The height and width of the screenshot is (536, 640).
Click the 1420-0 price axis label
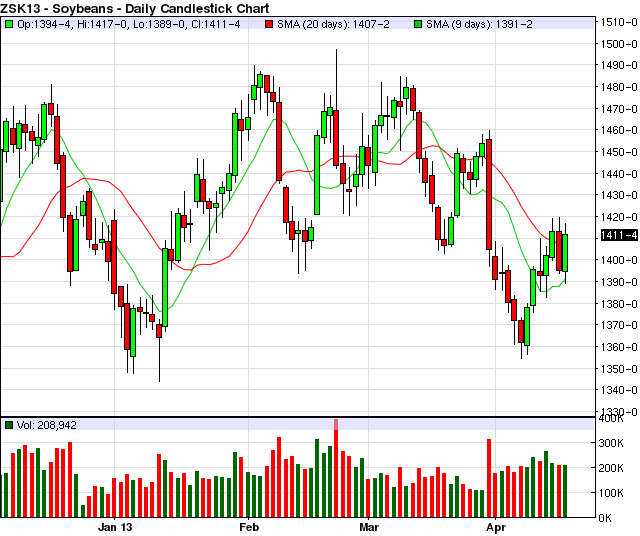(619, 217)
